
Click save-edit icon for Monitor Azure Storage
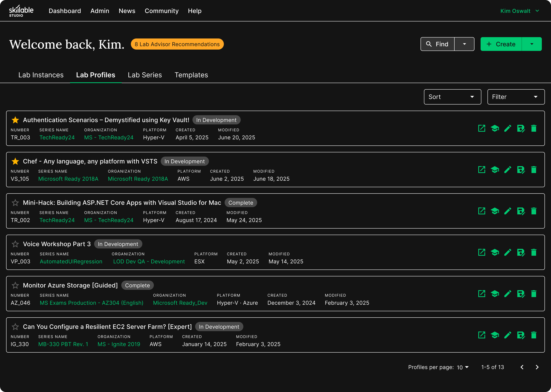coord(521,294)
